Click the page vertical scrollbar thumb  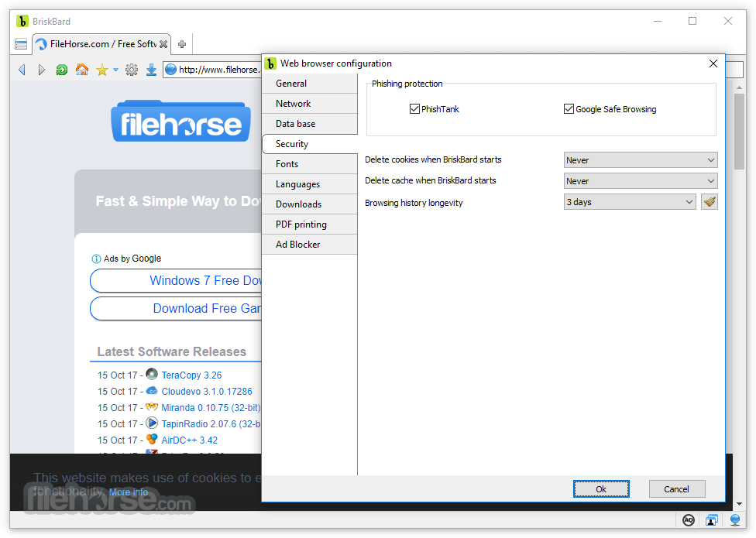pos(739,132)
